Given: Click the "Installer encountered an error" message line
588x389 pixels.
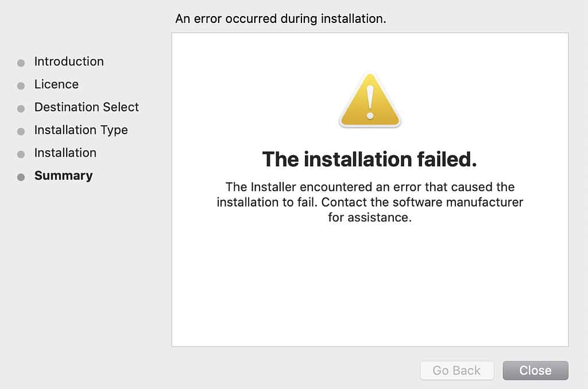Looking at the screenshot, I should pyautogui.click(x=370, y=187).
